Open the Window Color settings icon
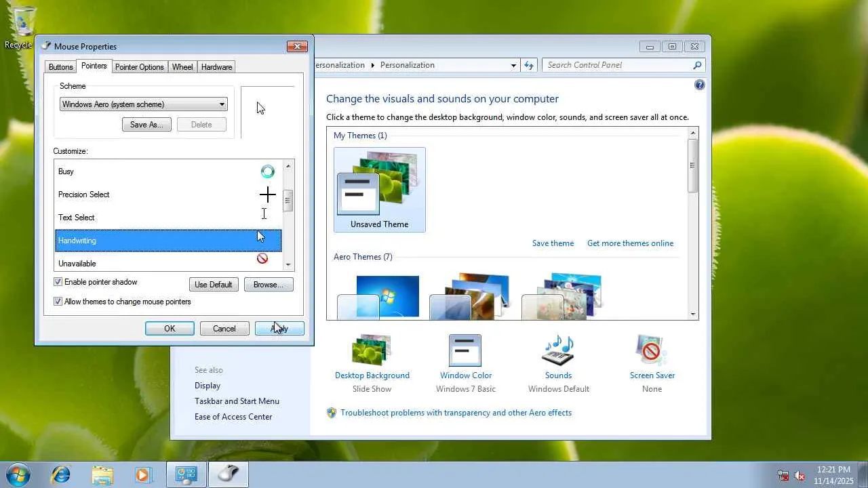 click(465, 351)
